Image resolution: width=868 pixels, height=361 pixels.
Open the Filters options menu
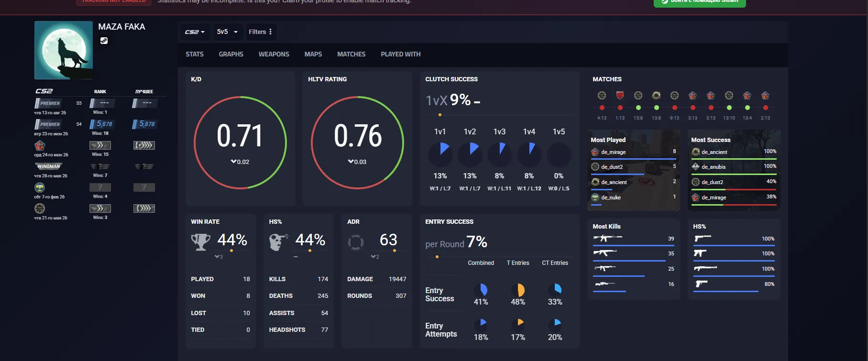(260, 32)
